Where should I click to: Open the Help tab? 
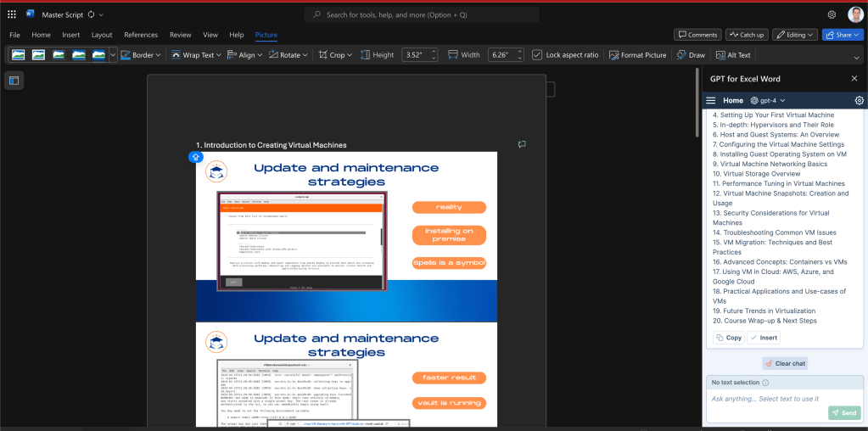pyautogui.click(x=237, y=35)
